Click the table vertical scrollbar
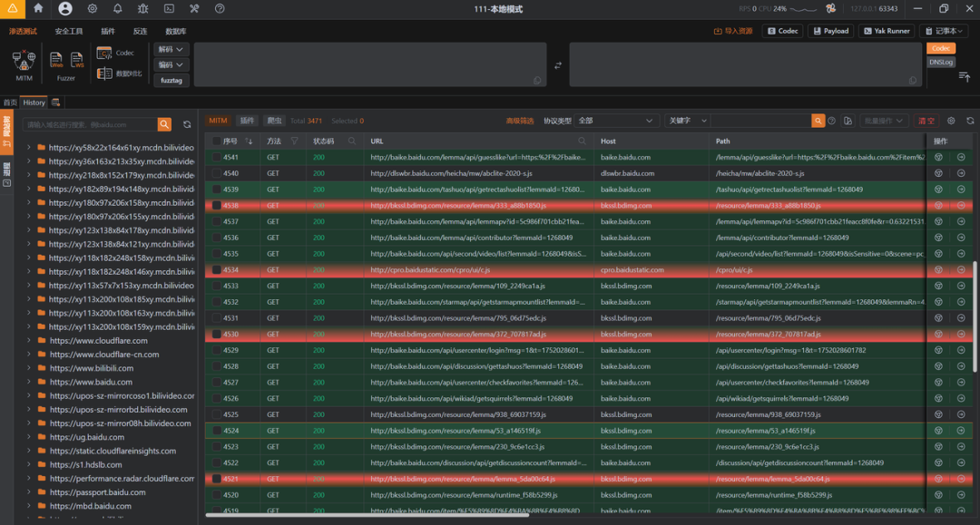 (x=975, y=317)
